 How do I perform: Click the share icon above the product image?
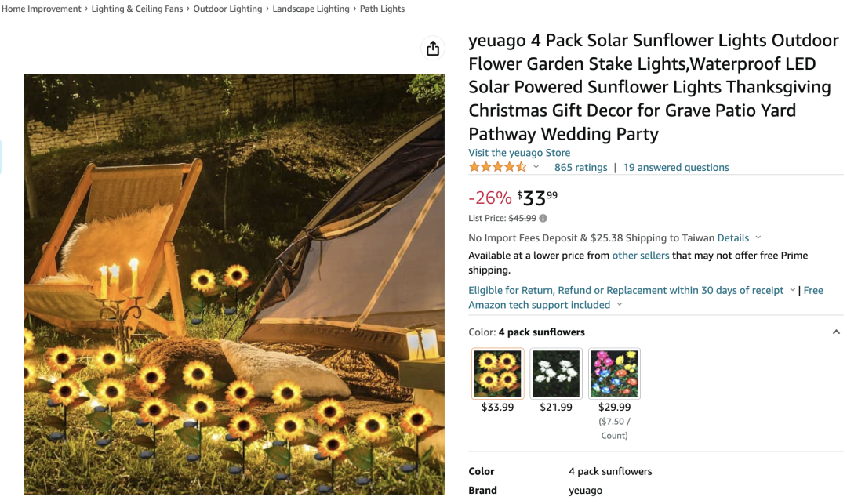point(433,49)
